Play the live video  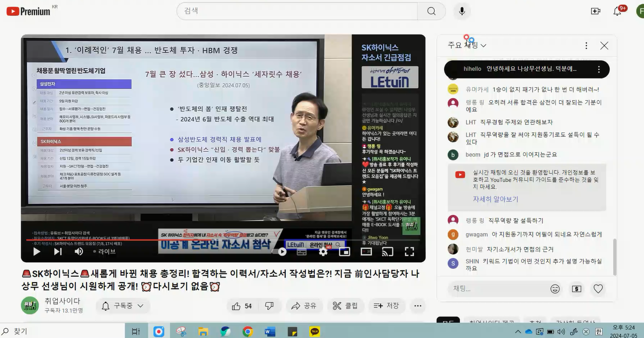point(37,252)
